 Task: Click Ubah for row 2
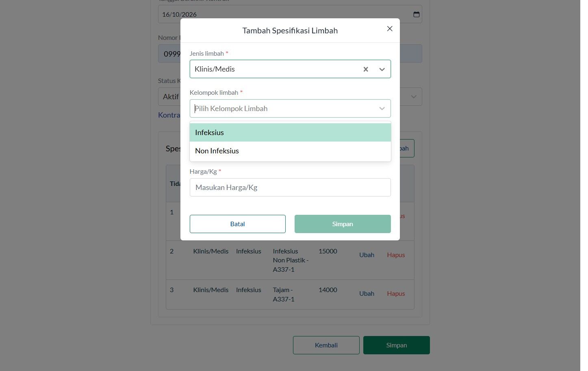pos(367,255)
